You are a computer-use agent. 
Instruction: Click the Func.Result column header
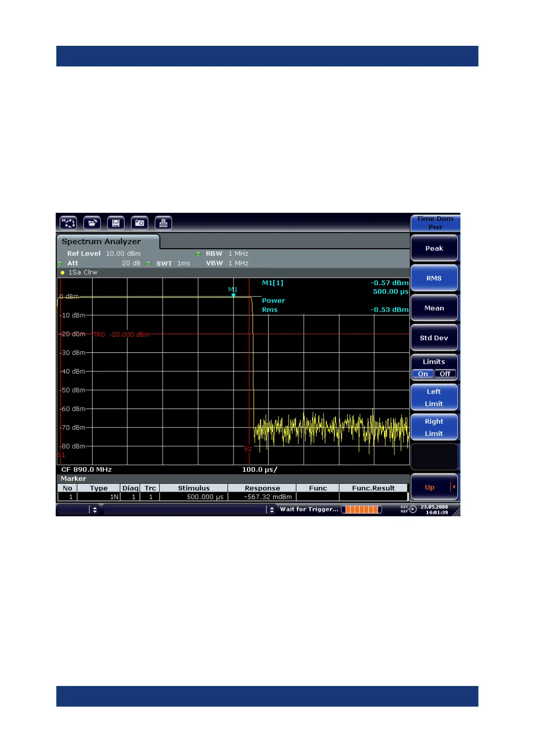click(373, 488)
